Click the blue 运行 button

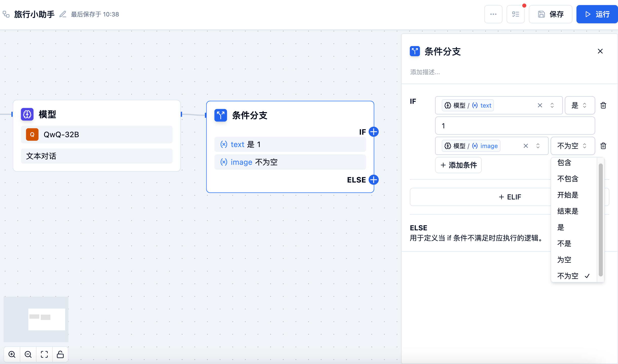(597, 14)
